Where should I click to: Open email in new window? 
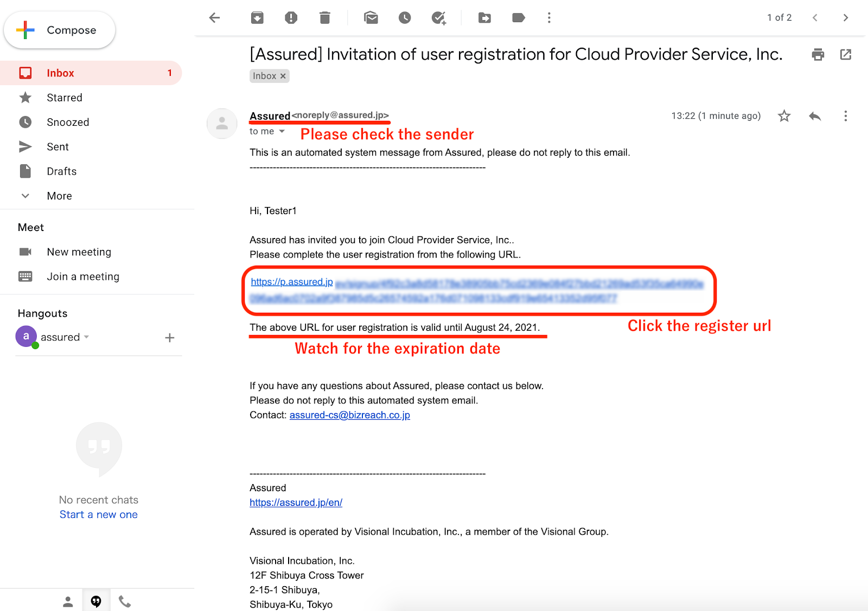pos(846,54)
